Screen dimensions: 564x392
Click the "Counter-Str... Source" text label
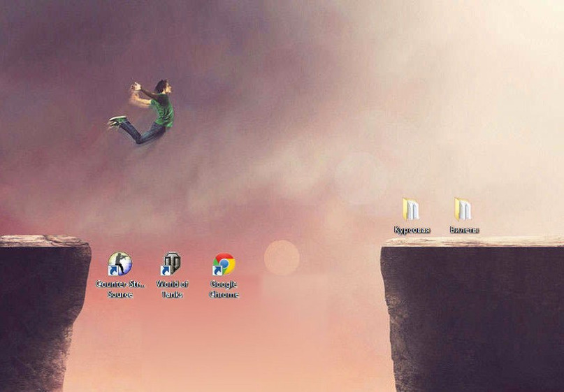(x=120, y=289)
